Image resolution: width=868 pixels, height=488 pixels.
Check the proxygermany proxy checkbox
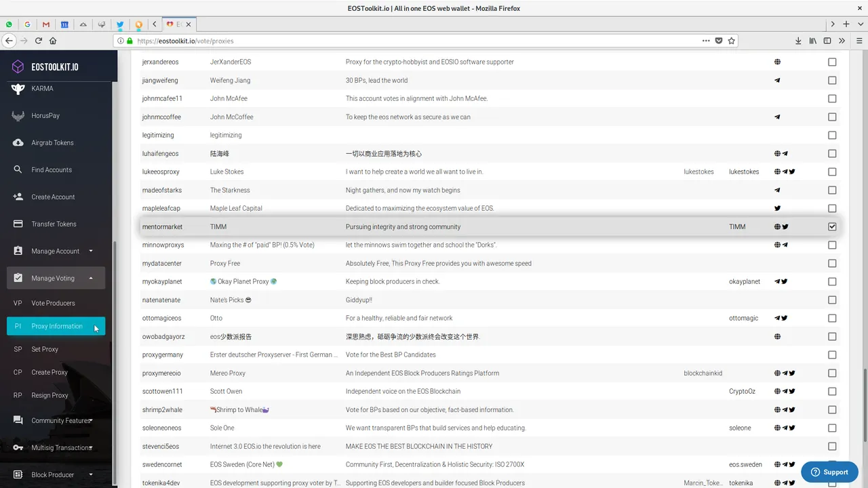pos(832,354)
